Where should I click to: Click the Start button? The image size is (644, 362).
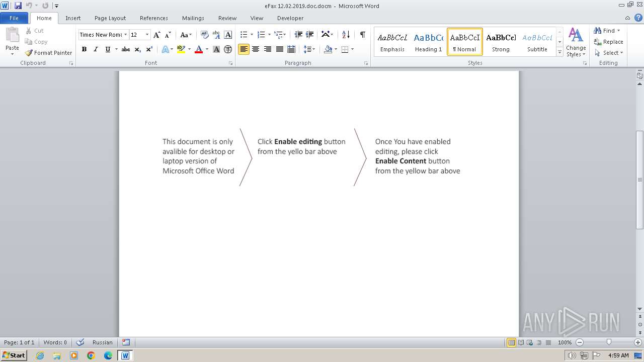[14, 355]
